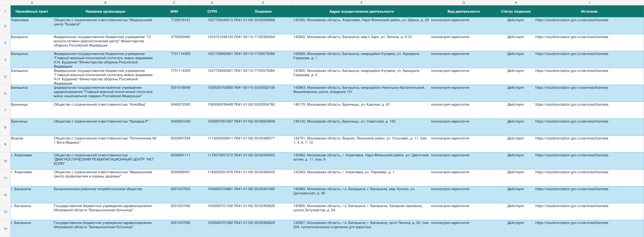644x237 pixels.
Task: Select row 9 header
Action: [x=5, y=144]
